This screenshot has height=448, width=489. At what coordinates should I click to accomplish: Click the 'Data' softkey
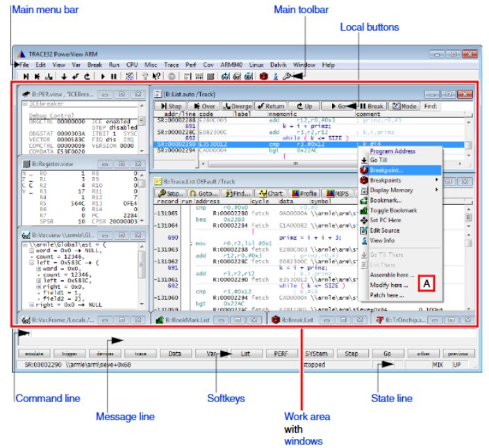(175, 354)
